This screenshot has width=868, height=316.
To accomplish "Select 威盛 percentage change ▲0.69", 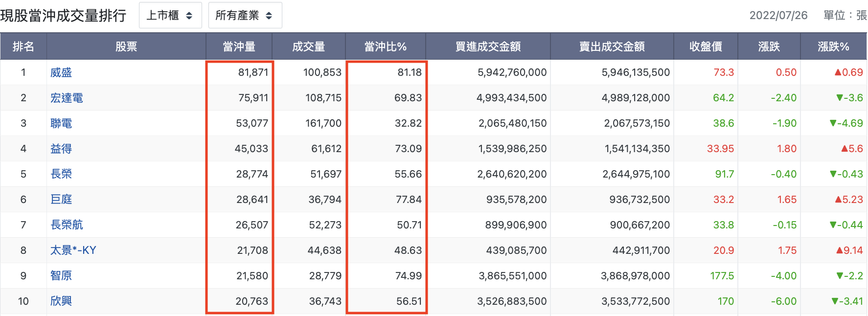I will point(848,72).
